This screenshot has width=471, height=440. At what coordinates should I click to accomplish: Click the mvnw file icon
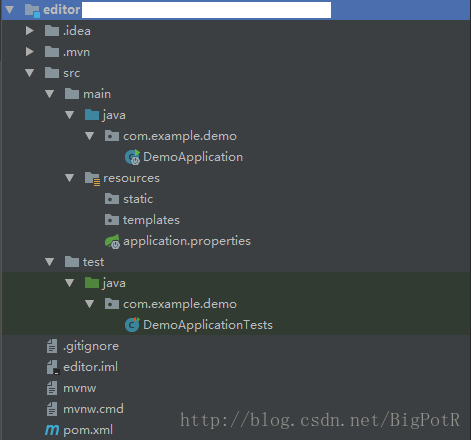point(52,388)
